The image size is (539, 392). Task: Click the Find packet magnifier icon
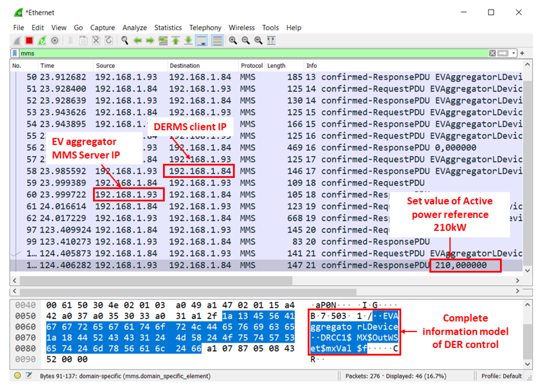(125, 41)
